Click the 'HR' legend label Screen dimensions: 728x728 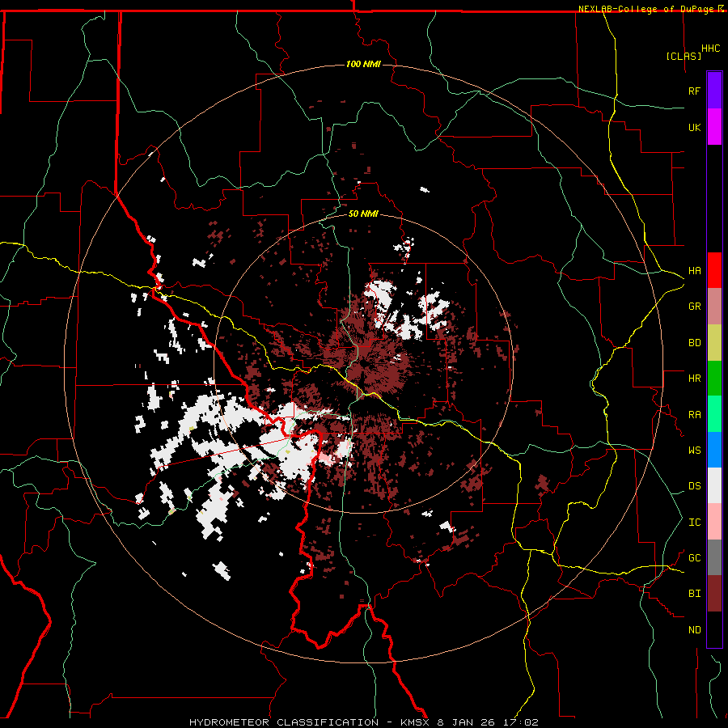[x=695, y=379]
